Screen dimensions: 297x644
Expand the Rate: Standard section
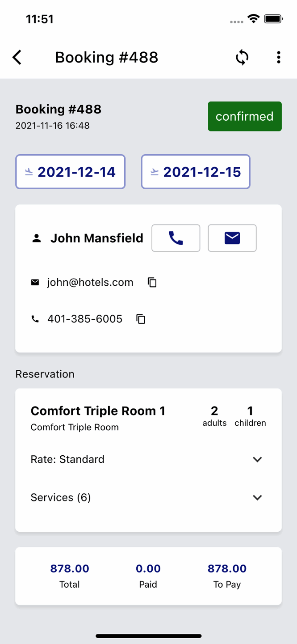257,459
